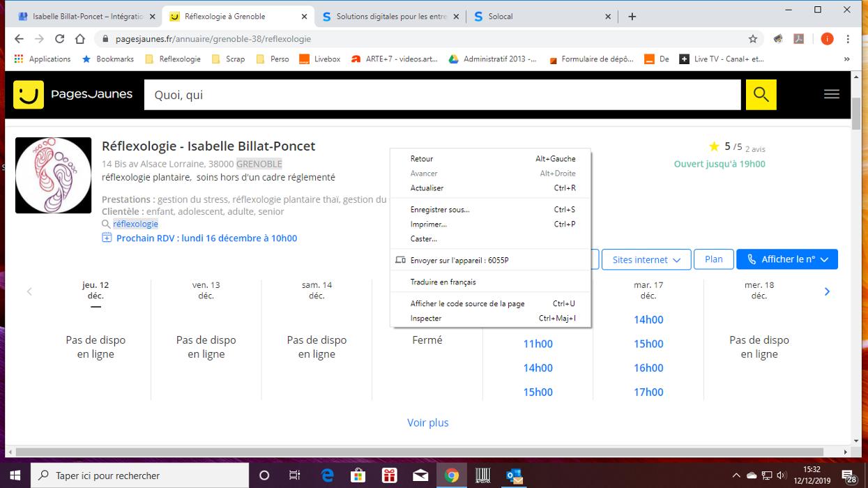This screenshot has width=868, height=488.
Task: Click the Quoi, qui search field
Action: [x=442, y=95]
